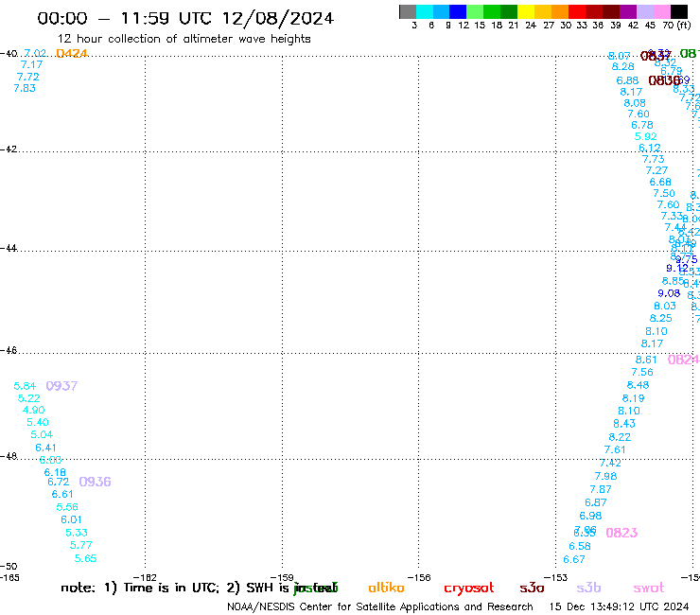Click the black swatch at legend end
This screenshot has height=615, width=700.
click(679, 11)
